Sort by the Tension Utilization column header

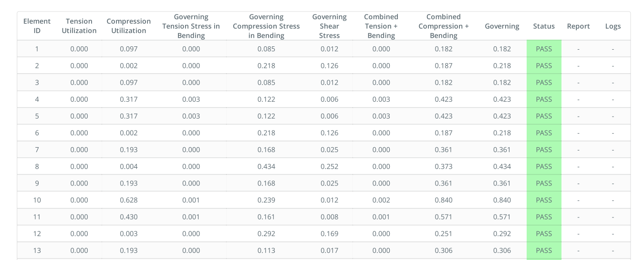click(79, 26)
